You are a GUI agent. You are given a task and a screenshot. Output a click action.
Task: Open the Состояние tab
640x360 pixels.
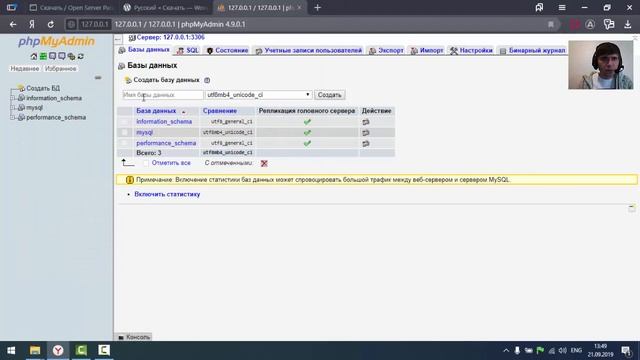click(x=227, y=50)
